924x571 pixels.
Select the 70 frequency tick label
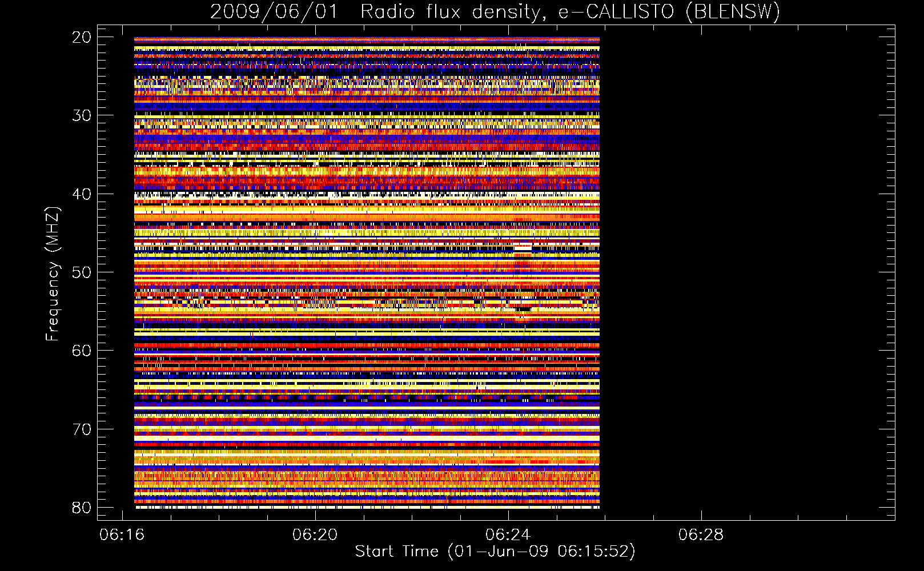[x=82, y=429]
